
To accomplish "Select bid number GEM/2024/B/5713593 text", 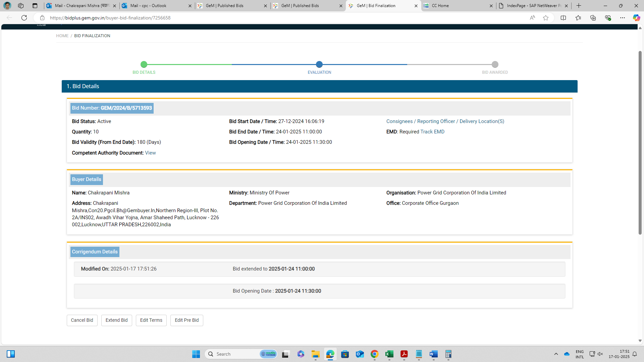I will point(126,108).
